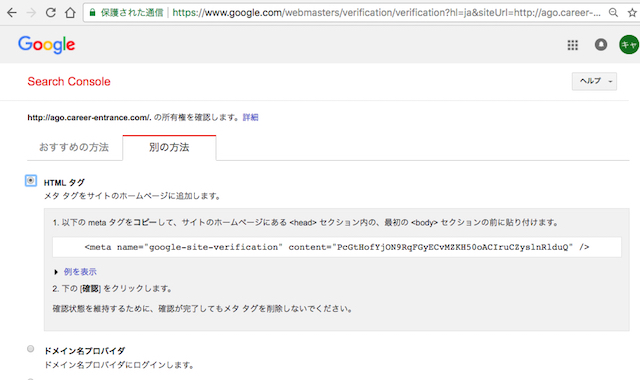Click step 2 text 下の [確認] をクリックします。
Viewport: 640px width, 380px height.
tap(113, 289)
